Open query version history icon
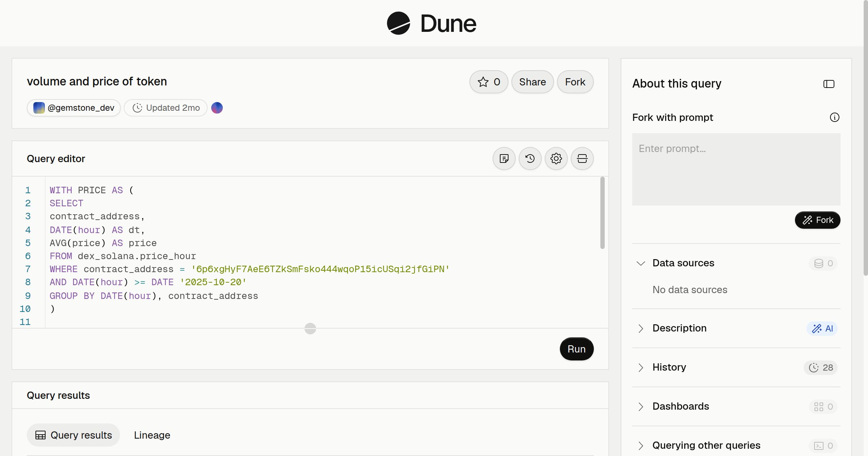Image resolution: width=868 pixels, height=456 pixels. [530, 159]
